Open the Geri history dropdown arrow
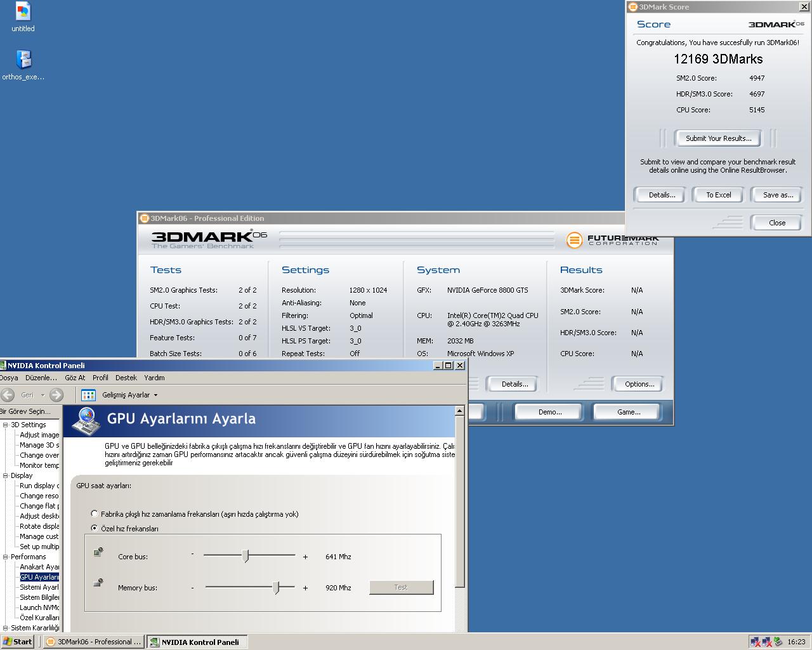This screenshot has width=812, height=650. [x=43, y=395]
